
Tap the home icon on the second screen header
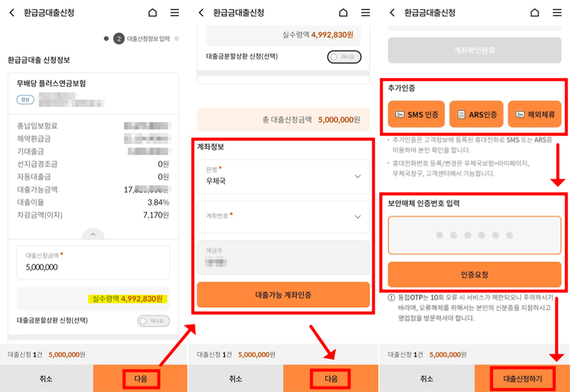pos(344,12)
